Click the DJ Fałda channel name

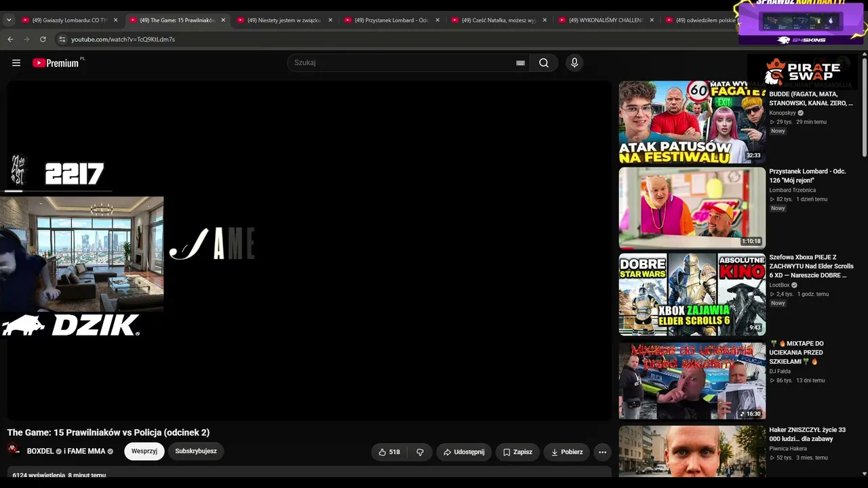coord(781,371)
